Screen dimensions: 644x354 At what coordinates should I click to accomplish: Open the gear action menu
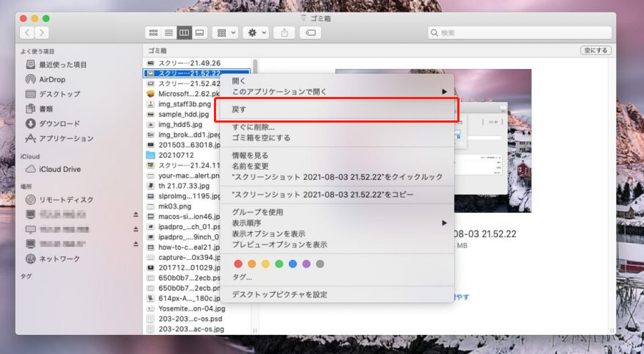tap(256, 33)
